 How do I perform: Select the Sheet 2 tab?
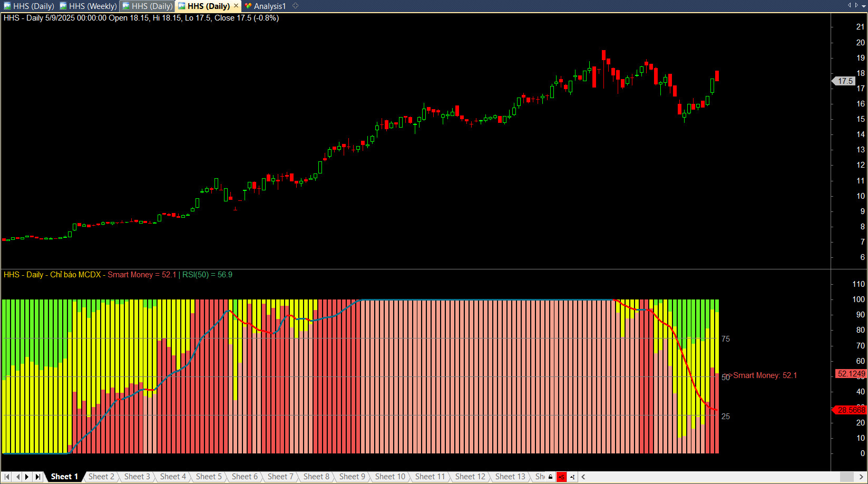pos(101,477)
